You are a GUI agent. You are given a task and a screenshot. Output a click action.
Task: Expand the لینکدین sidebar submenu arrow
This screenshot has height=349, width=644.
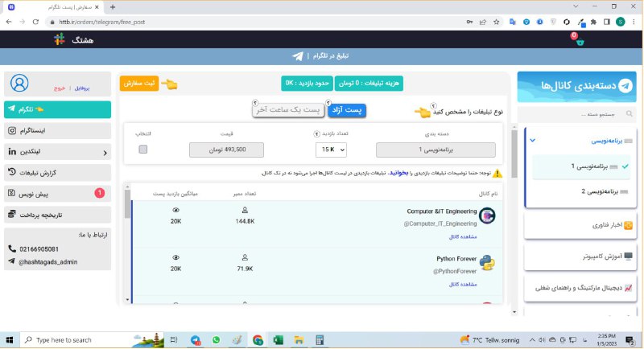pos(105,153)
